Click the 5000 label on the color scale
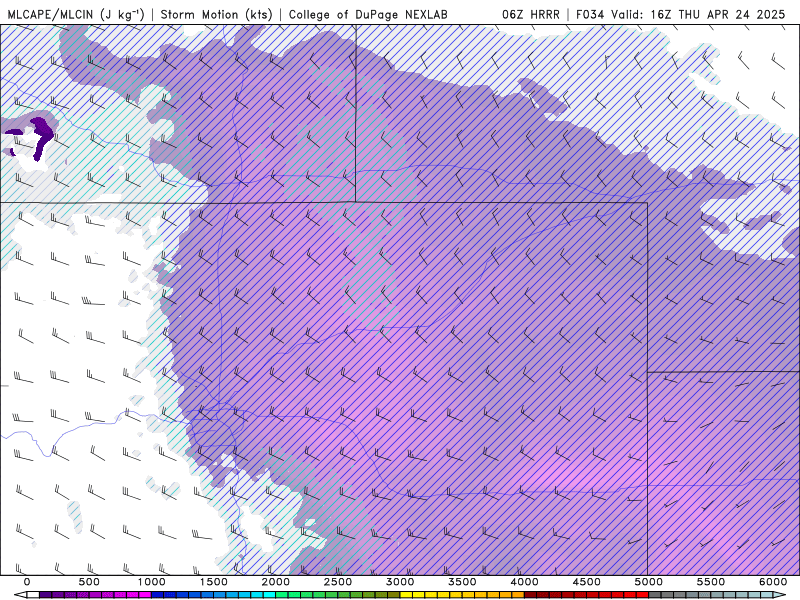Viewport: 800px width, 600px height. point(649,582)
